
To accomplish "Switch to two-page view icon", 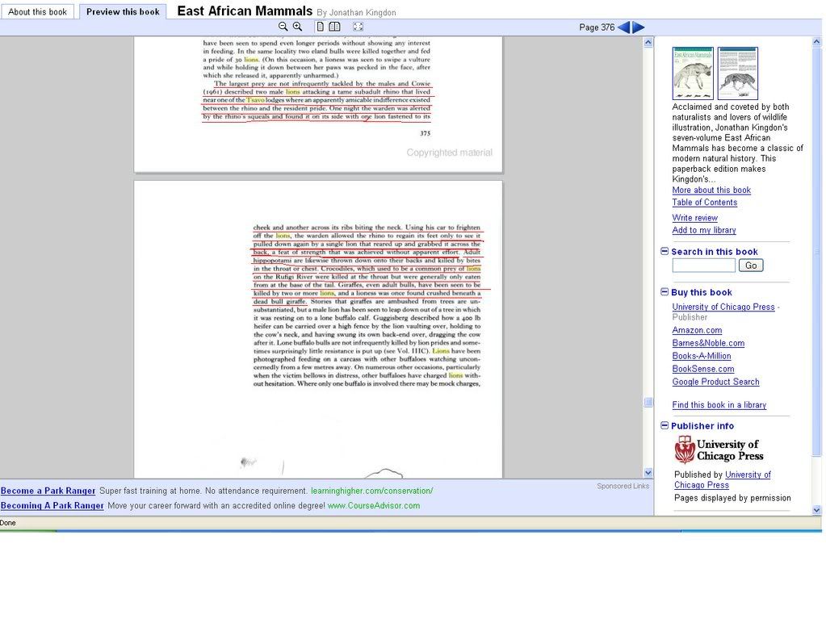I will 334,27.
